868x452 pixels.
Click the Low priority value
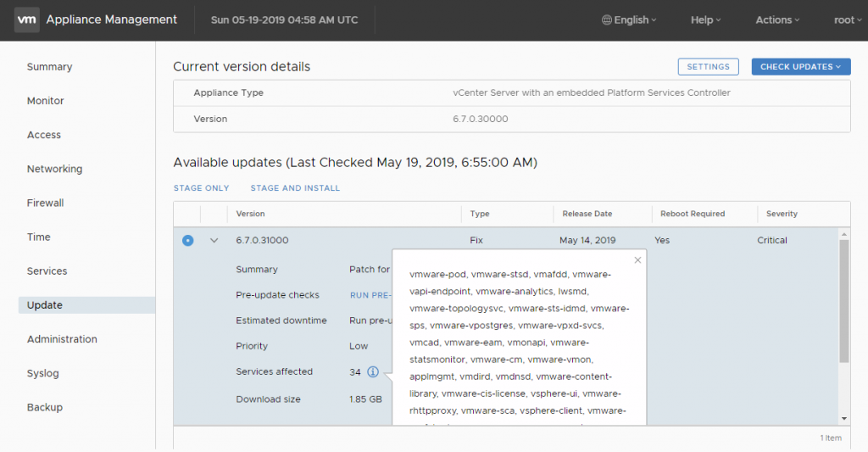point(359,346)
